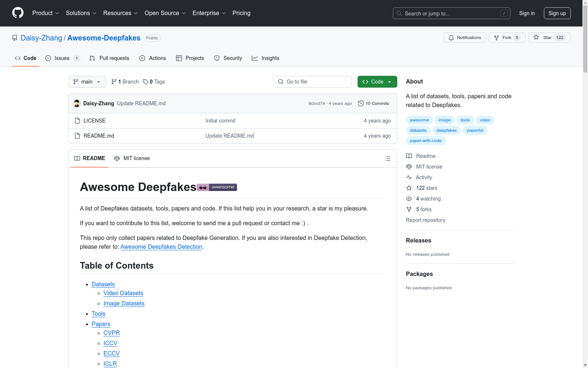Star the repository

tap(549, 38)
